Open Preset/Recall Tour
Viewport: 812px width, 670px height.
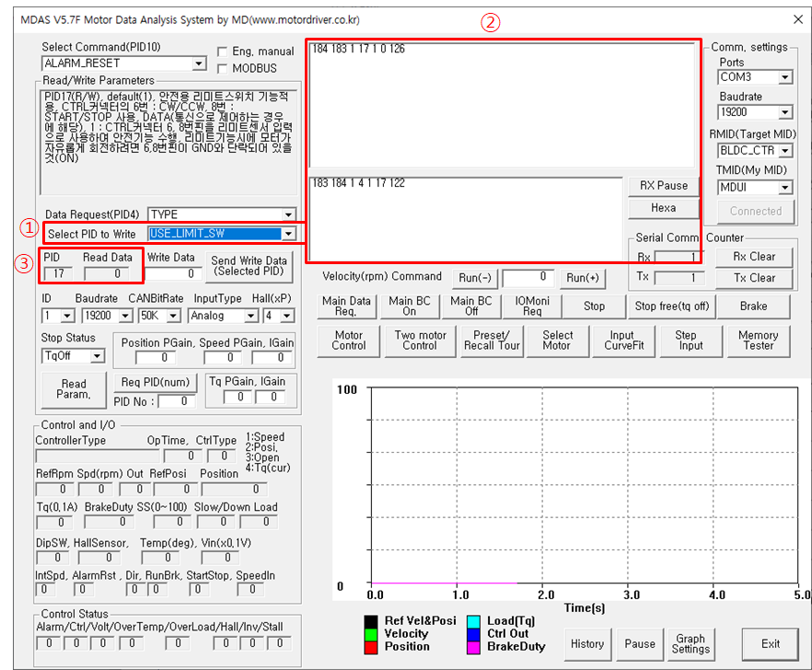pos(492,341)
